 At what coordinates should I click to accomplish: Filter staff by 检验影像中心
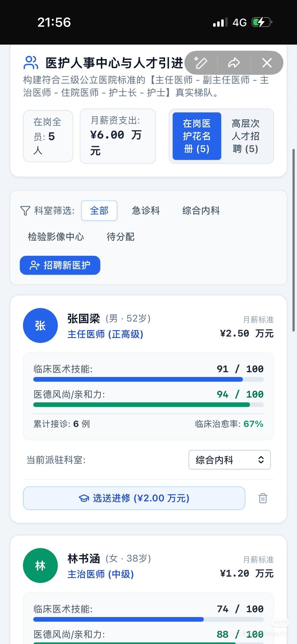point(56,237)
